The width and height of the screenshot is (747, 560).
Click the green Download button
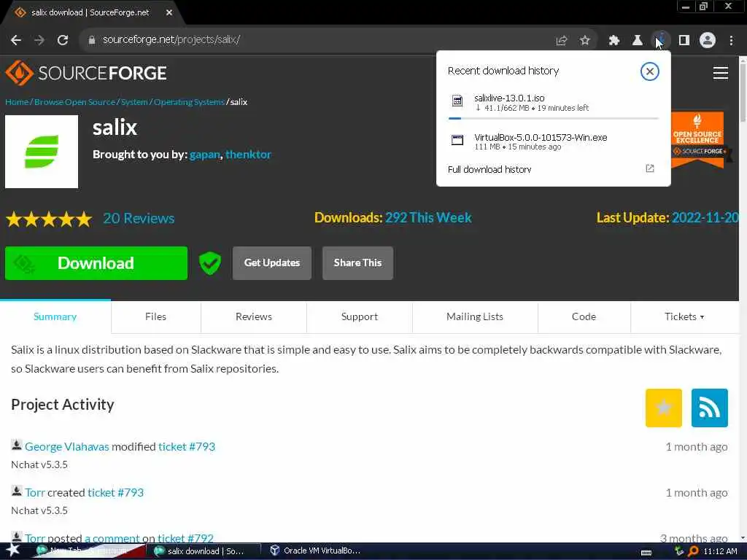[96, 262]
